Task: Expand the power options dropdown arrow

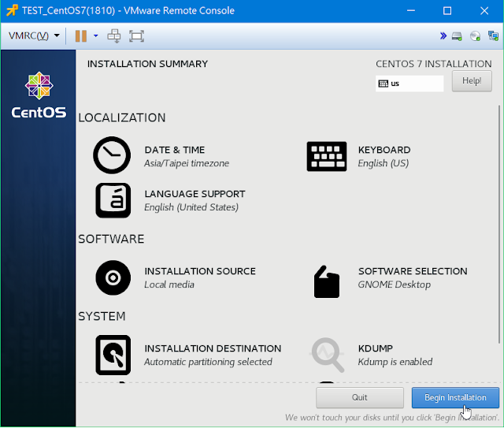Action: tap(96, 36)
